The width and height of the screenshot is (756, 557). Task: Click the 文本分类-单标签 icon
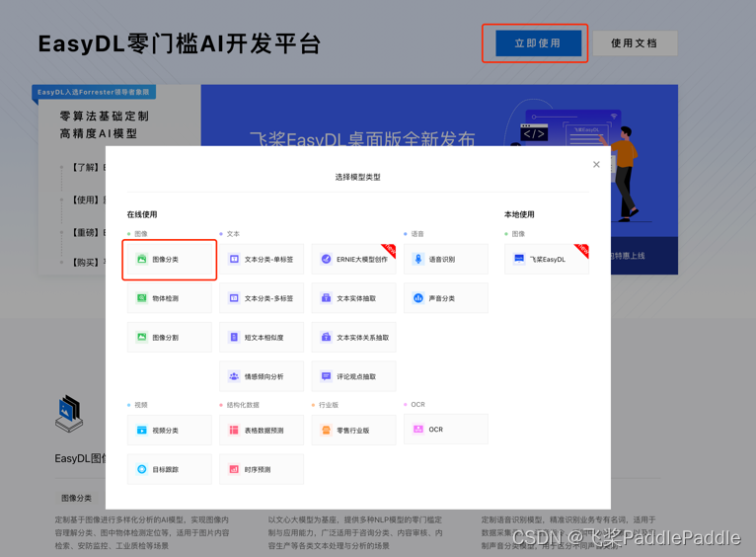234,260
